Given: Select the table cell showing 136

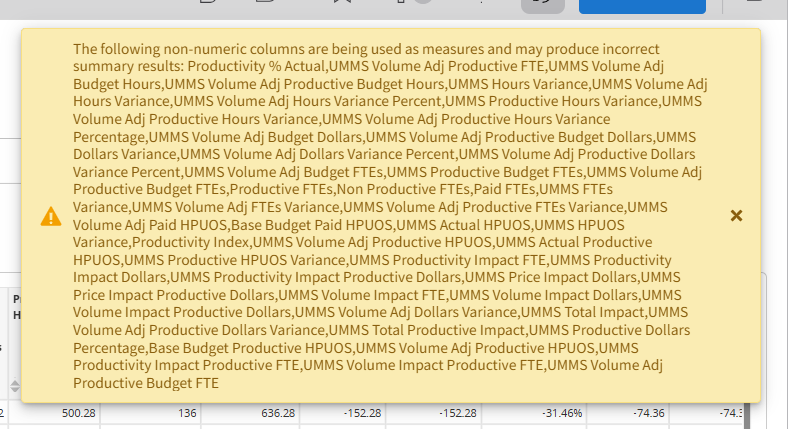Looking at the screenshot, I should click(x=151, y=413).
